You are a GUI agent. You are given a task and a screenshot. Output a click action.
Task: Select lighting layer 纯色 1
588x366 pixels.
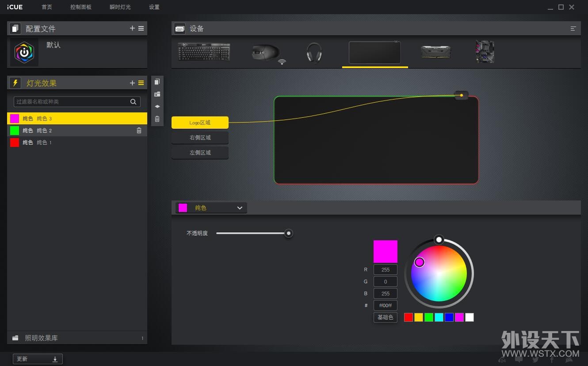pyautogui.click(x=77, y=142)
